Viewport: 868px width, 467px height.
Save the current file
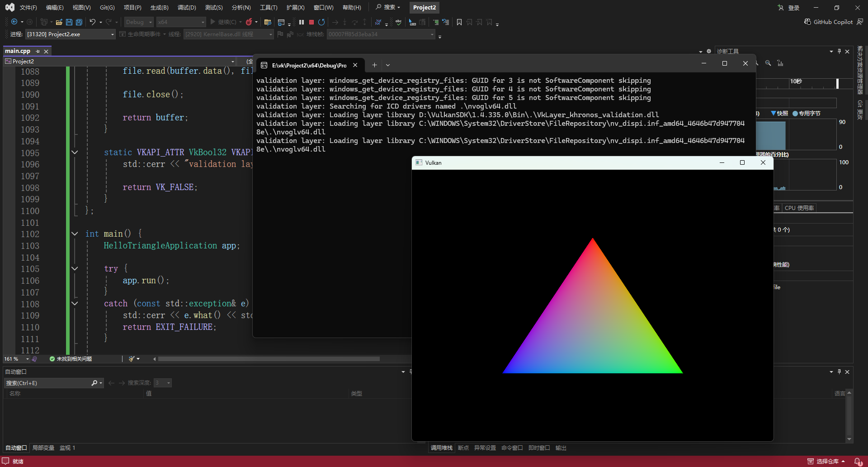(69, 22)
